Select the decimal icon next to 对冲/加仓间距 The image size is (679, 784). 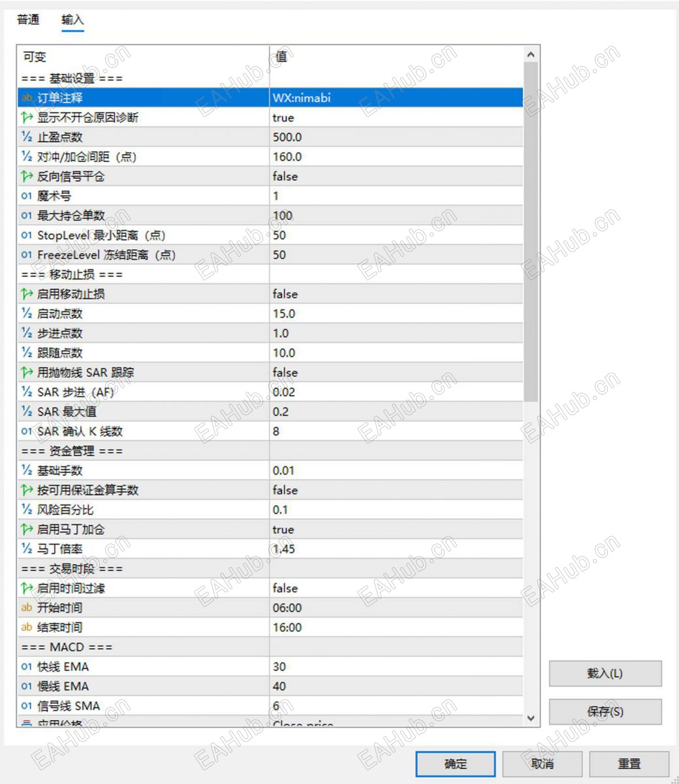point(27,157)
